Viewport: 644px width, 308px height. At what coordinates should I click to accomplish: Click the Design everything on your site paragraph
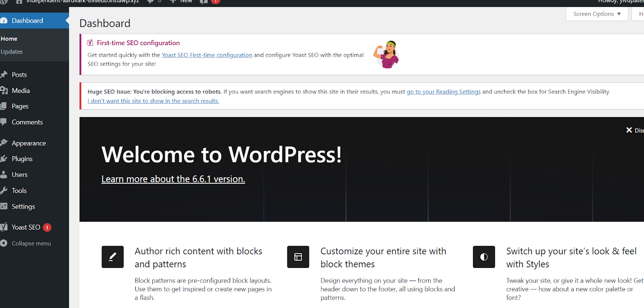point(388,289)
